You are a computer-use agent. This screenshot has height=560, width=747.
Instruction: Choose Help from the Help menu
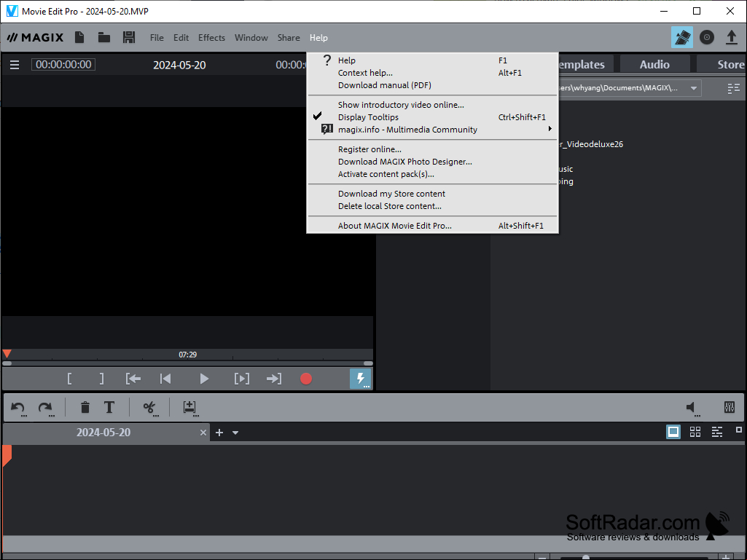tap(433, 60)
